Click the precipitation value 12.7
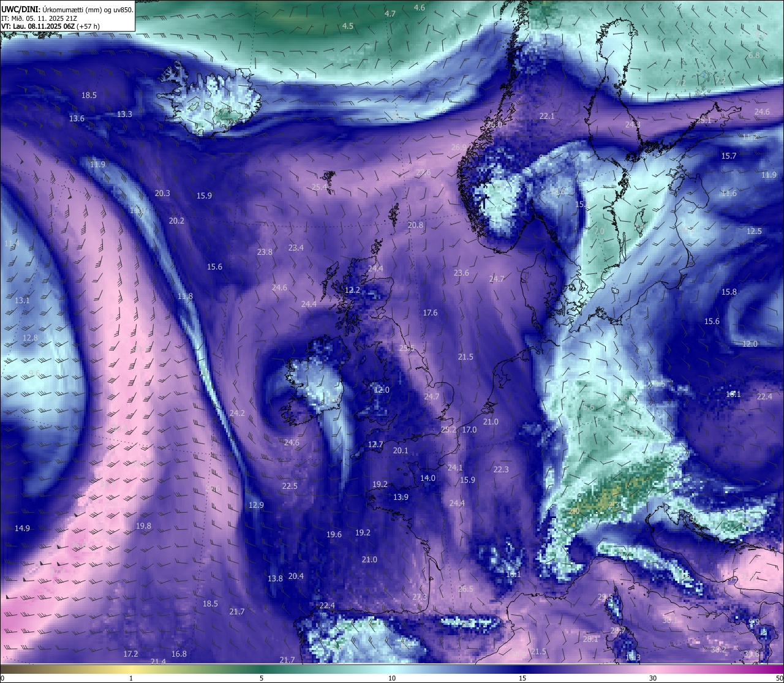This screenshot has width=784, height=683. coord(375,444)
